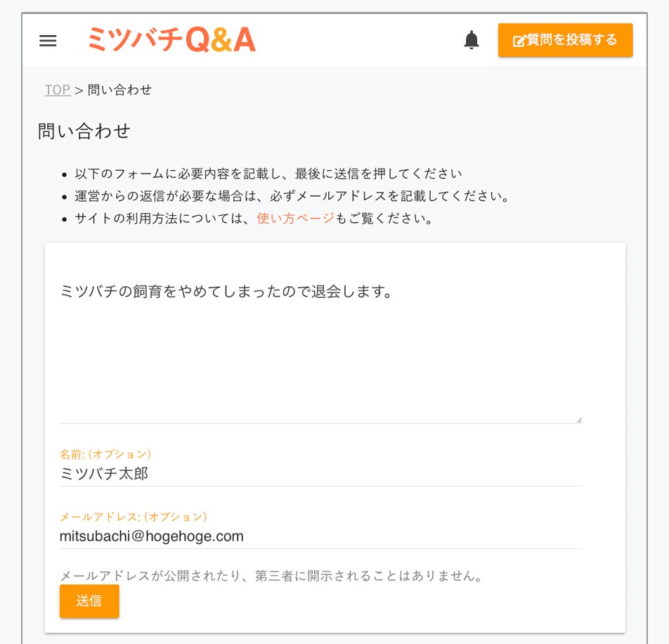The height and width of the screenshot is (644, 669).
Task: Click the 送信 submit button
Action: (x=89, y=601)
